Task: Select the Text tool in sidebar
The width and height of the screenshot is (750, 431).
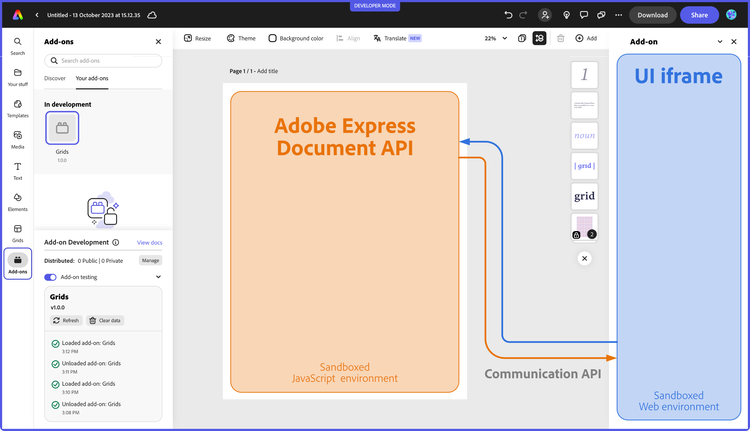Action: tap(18, 170)
